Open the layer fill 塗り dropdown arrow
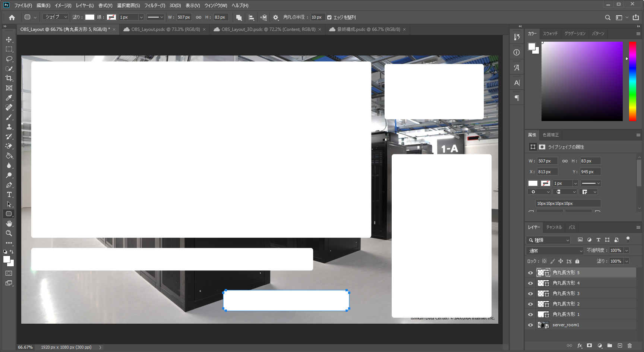The width and height of the screenshot is (644, 352). coord(626,261)
